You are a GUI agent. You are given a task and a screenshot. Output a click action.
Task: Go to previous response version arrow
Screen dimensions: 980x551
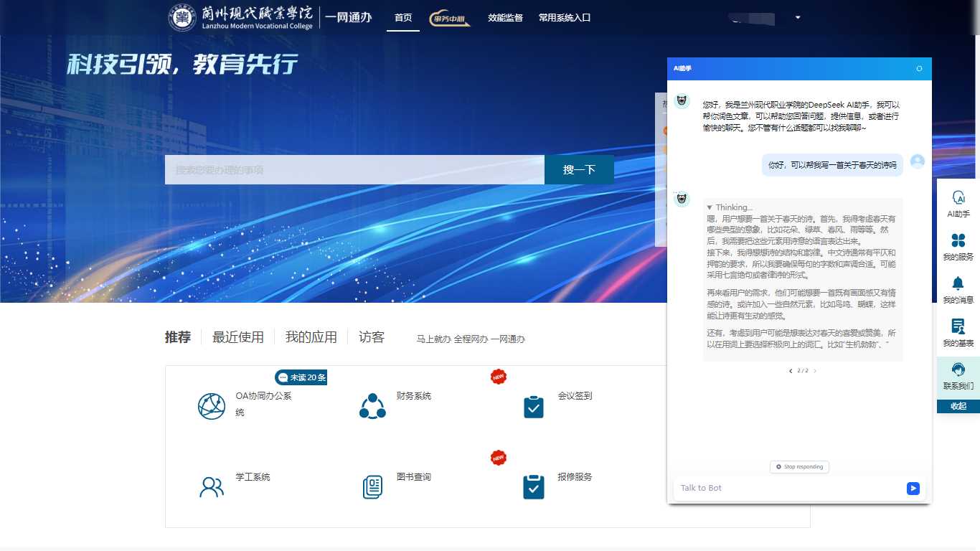click(x=791, y=371)
